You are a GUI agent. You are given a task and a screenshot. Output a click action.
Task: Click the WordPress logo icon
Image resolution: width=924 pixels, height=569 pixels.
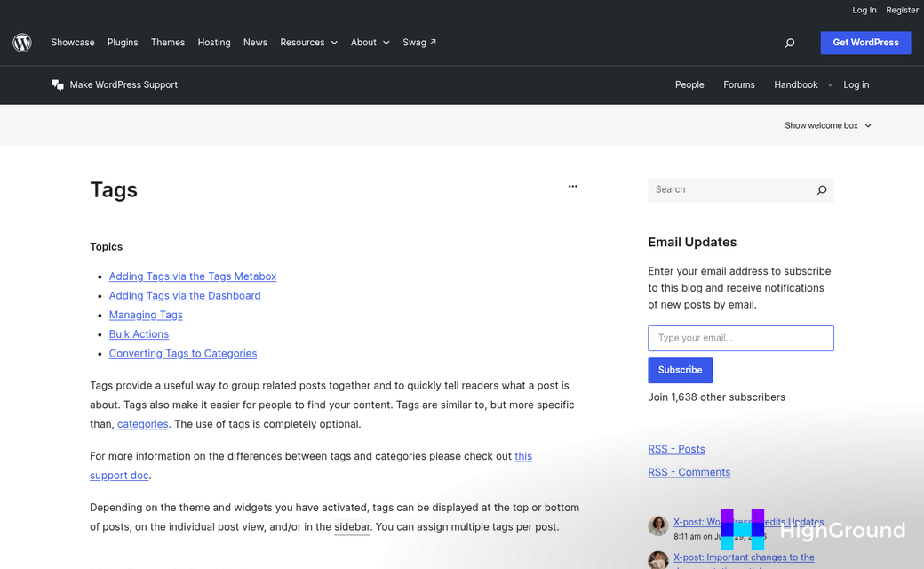(x=22, y=43)
